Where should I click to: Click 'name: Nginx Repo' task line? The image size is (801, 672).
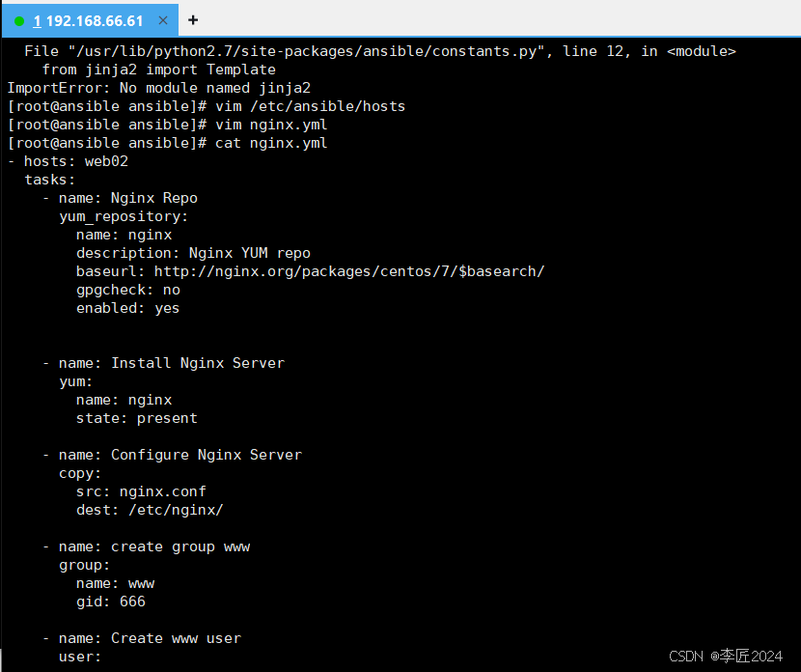pos(121,198)
